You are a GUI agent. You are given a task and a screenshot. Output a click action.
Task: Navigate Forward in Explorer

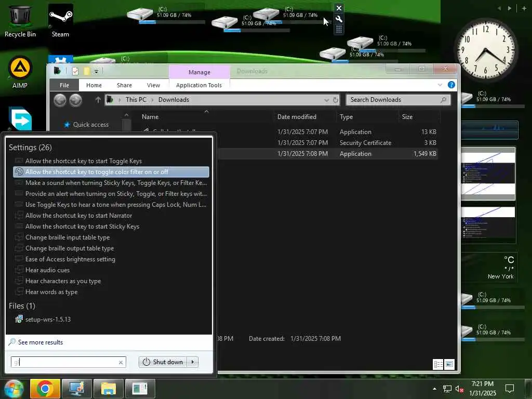pos(76,100)
